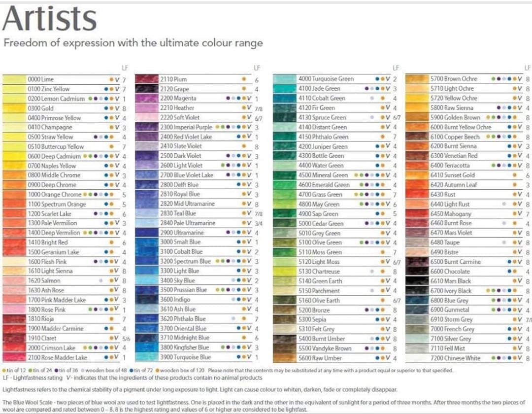
Task: Click the 4600 Emerald Green swatch
Action: (x=284, y=185)
